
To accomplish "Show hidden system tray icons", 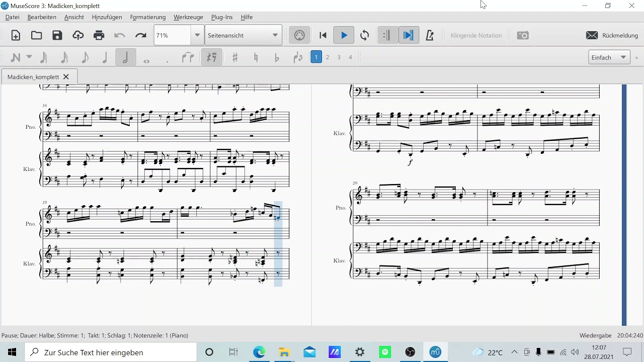I will (x=514, y=352).
